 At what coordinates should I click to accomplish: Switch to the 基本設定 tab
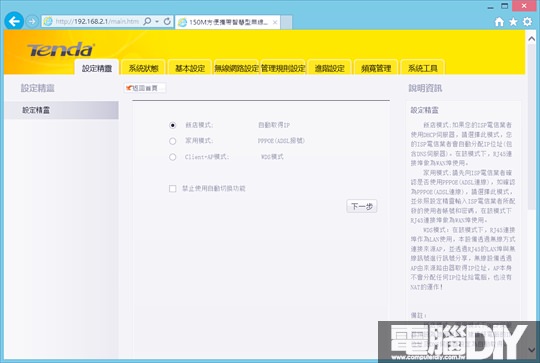click(190, 68)
